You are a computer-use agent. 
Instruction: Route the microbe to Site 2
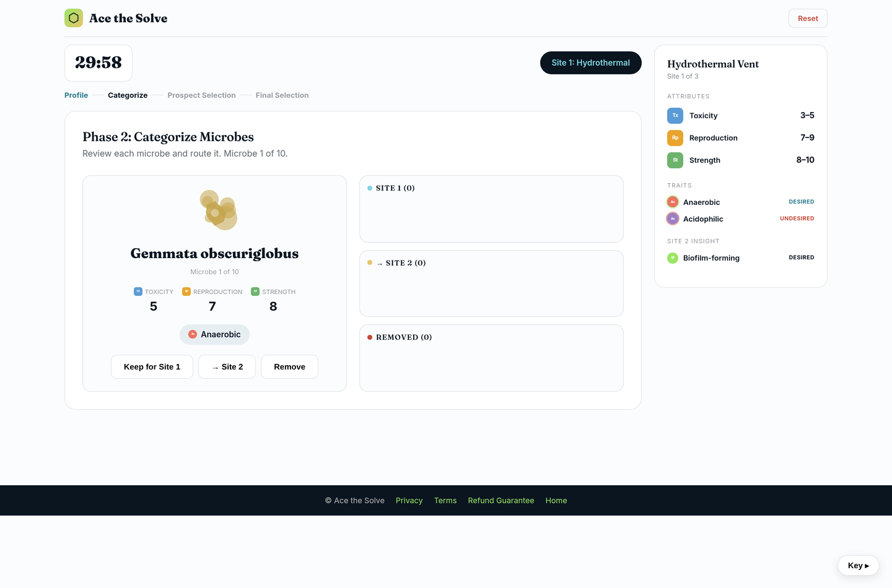pos(227,366)
